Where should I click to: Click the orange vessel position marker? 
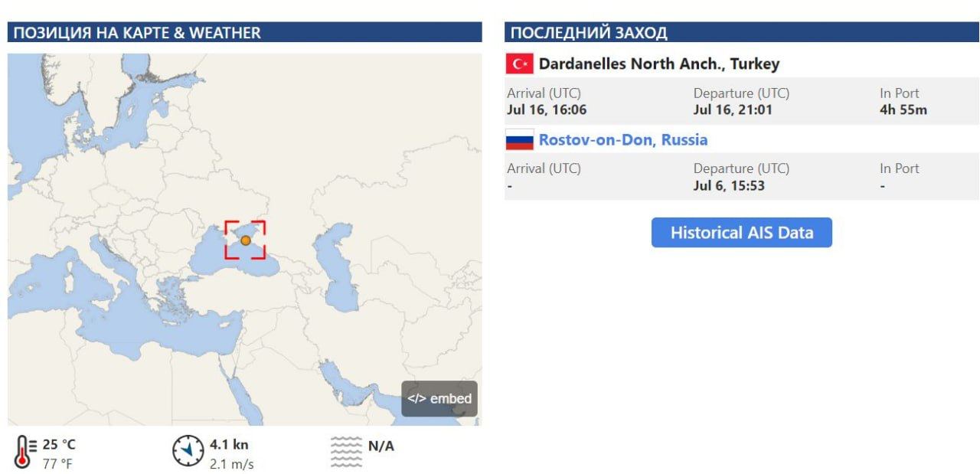[x=246, y=240]
